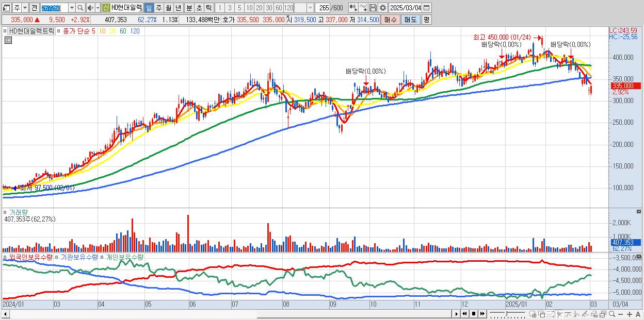Image resolution: width=644 pixels, height=320 pixels.
Task: Click the dashed lines compress icon
Action: click(x=550, y=314)
